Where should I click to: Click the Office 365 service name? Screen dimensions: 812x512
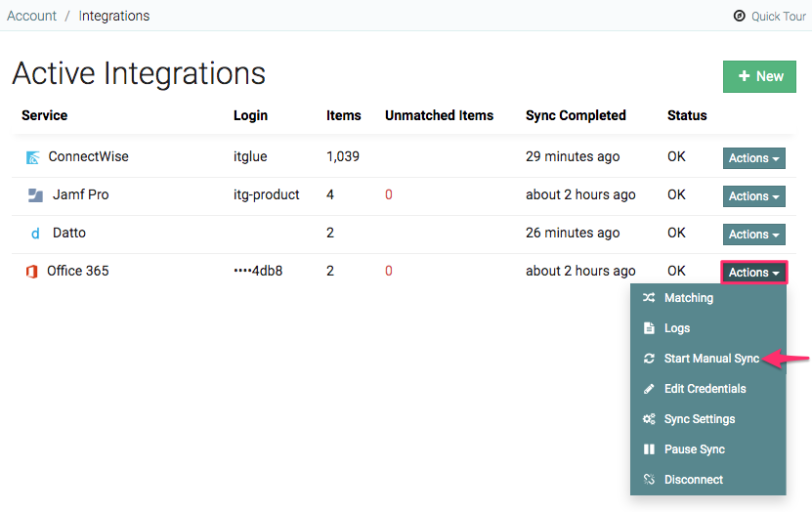[x=78, y=271]
